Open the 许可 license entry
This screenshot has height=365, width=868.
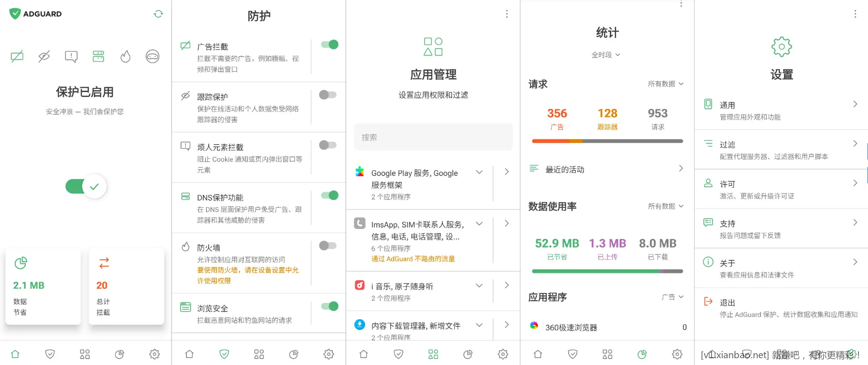pos(781,190)
